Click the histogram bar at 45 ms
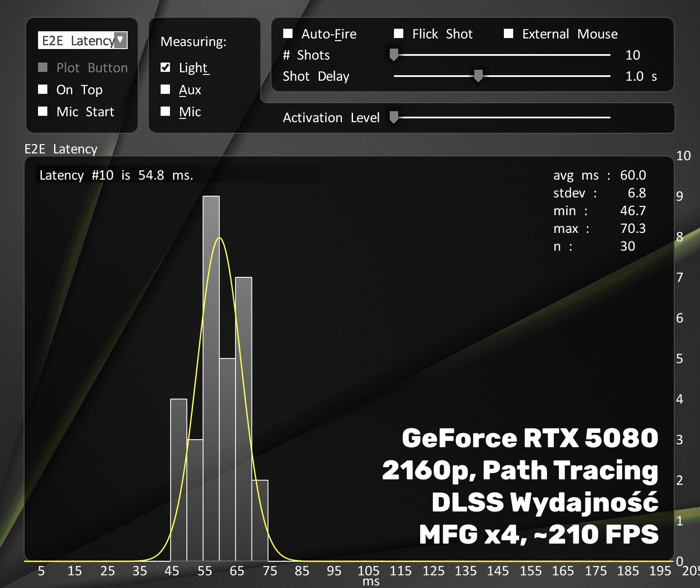 [178, 480]
